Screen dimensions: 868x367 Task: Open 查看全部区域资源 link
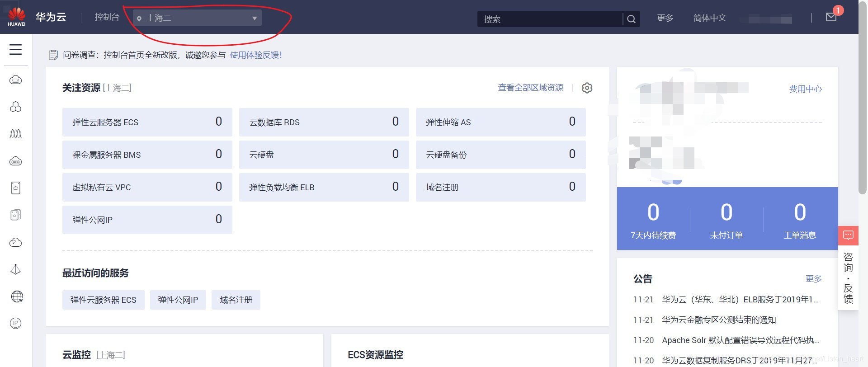click(x=530, y=88)
